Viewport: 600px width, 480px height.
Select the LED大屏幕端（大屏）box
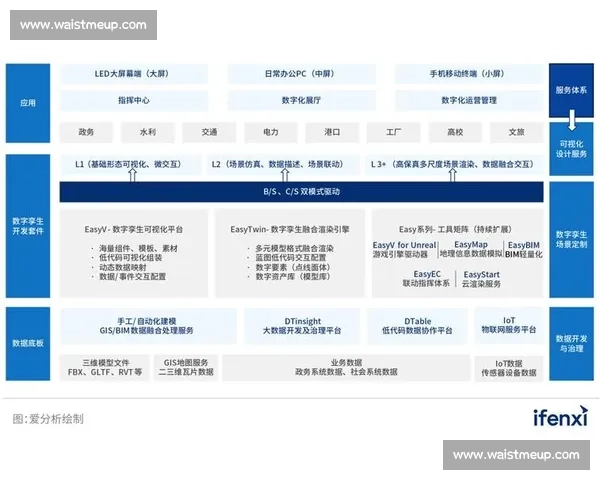(134, 73)
